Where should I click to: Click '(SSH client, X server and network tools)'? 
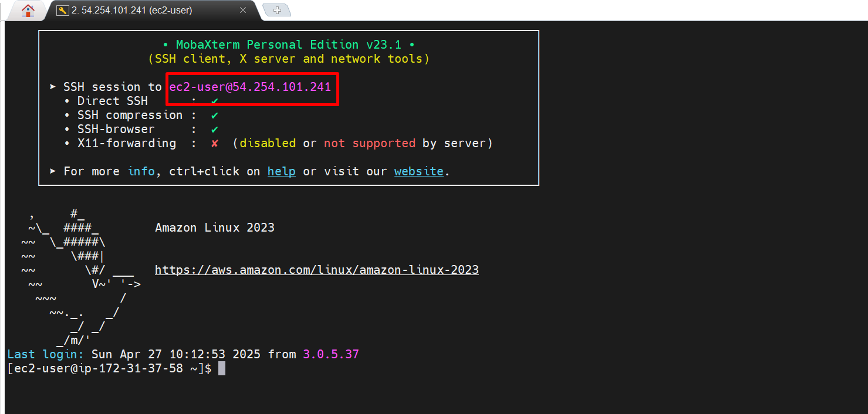coord(289,59)
